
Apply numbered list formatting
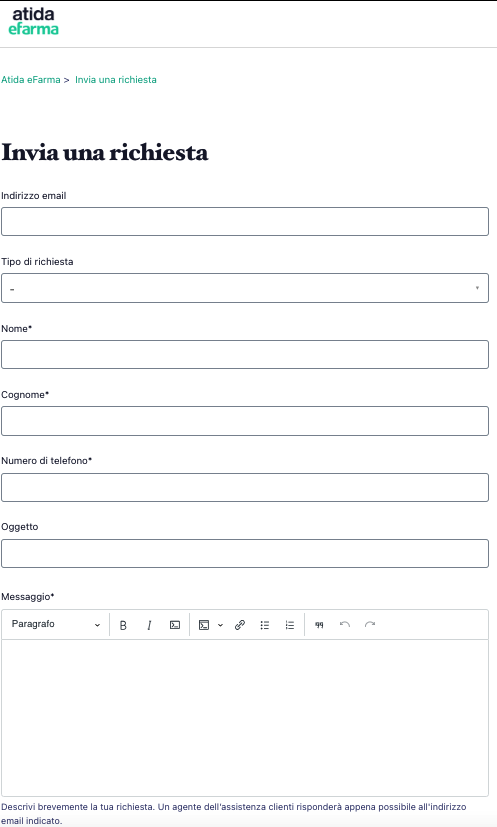click(x=290, y=625)
